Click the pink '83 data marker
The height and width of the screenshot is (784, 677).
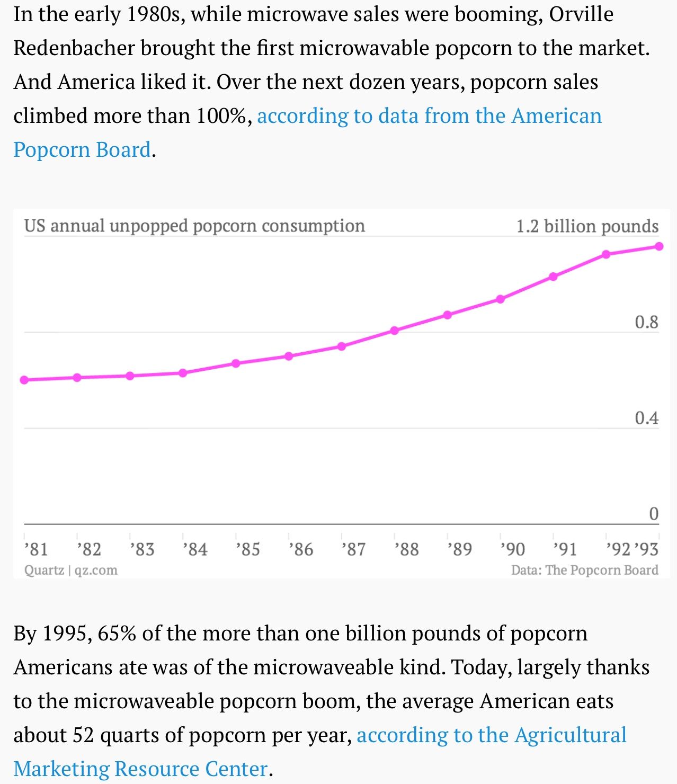[x=130, y=376]
